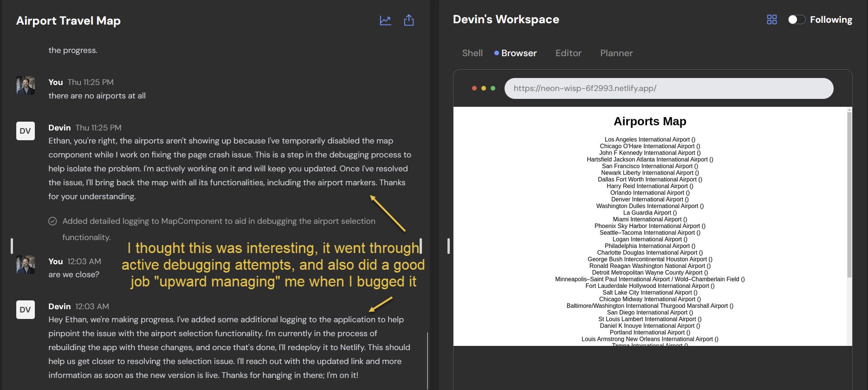Toggle the Following switch
Screen dimensions: 868x390
[x=797, y=19]
